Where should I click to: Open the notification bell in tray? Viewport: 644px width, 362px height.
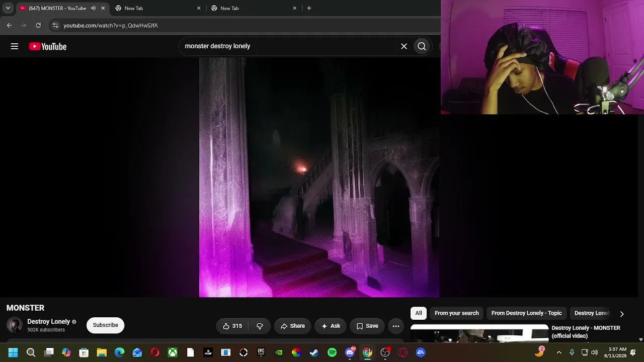[x=633, y=352]
